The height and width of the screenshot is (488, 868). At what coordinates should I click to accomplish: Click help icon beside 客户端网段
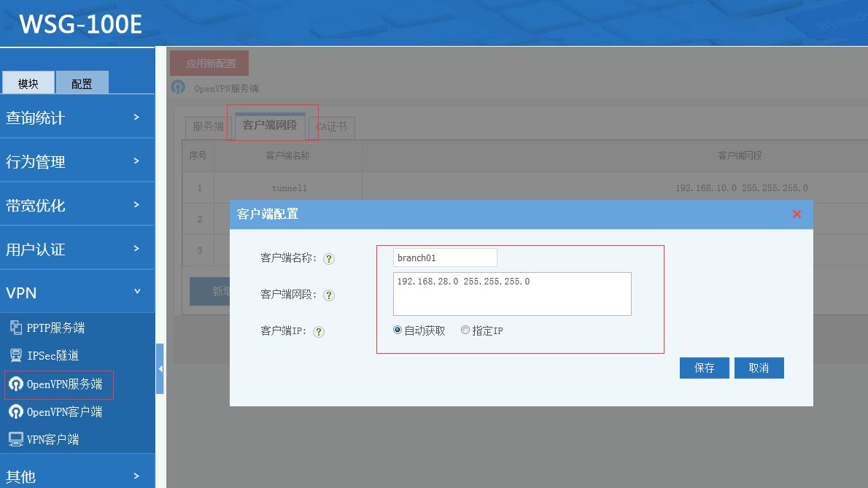[329, 295]
